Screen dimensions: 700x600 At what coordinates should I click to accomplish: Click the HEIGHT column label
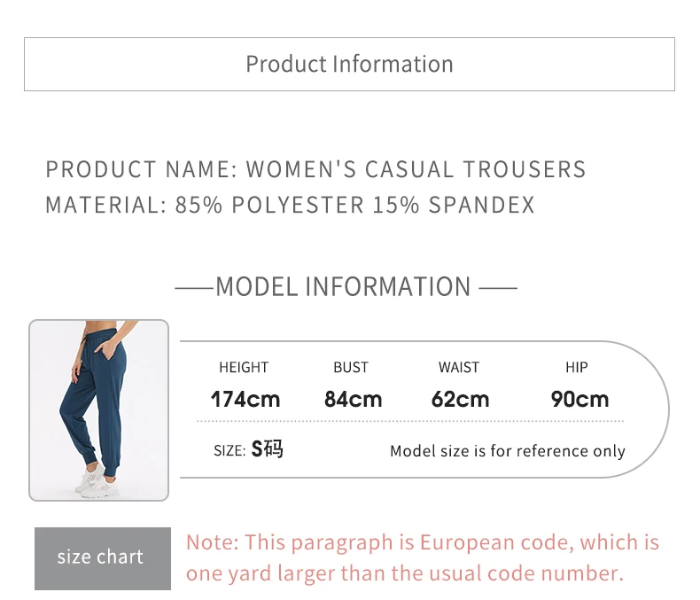click(244, 368)
